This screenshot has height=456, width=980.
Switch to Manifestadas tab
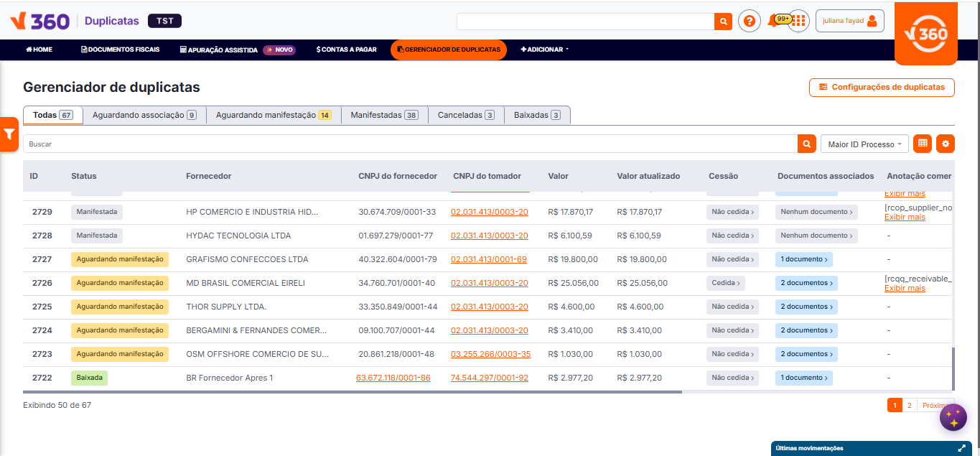point(384,115)
